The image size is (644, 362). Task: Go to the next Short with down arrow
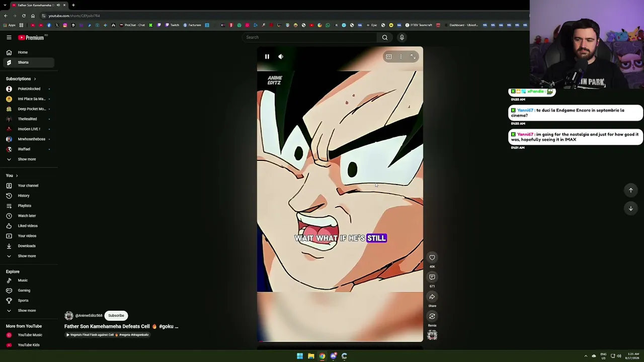pyautogui.click(x=631, y=208)
